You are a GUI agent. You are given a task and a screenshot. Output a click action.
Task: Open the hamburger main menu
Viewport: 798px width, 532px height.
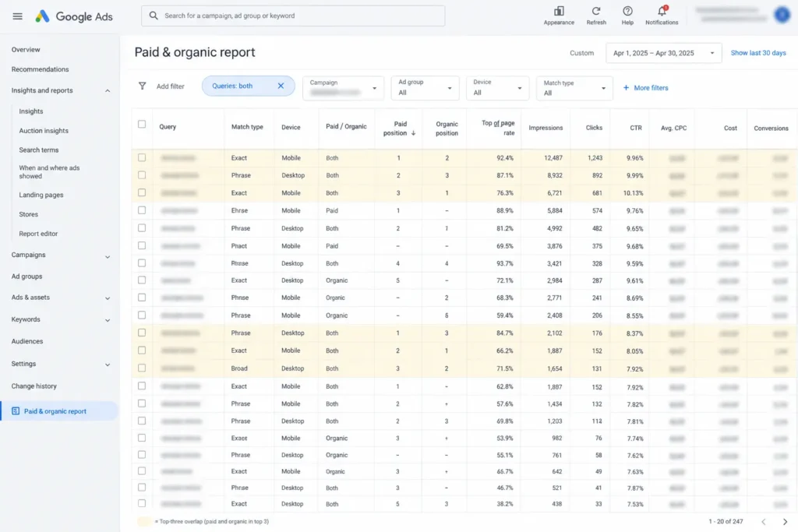17,16
